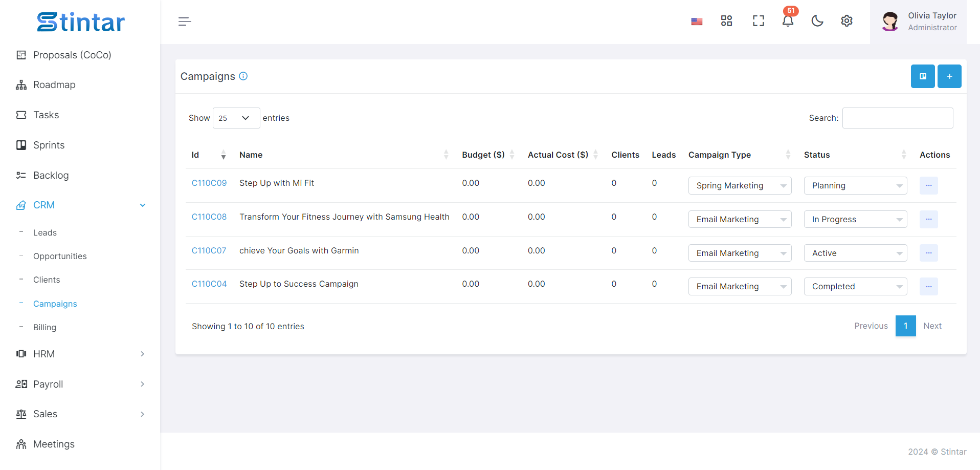Image resolution: width=980 pixels, height=470 pixels.
Task: Change status dropdown for Step Up with Mi Fit
Action: click(x=855, y=185)
